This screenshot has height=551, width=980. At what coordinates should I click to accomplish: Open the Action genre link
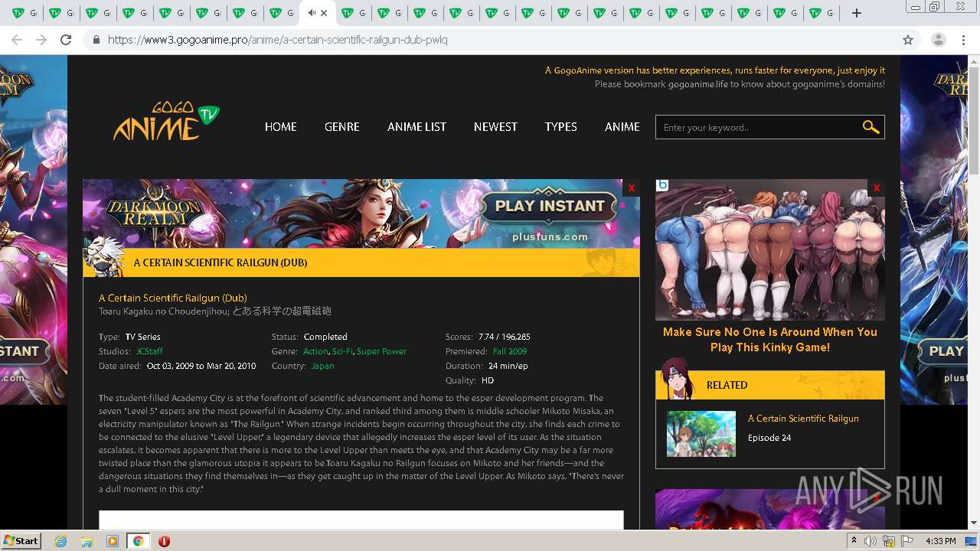pos(315,351)
